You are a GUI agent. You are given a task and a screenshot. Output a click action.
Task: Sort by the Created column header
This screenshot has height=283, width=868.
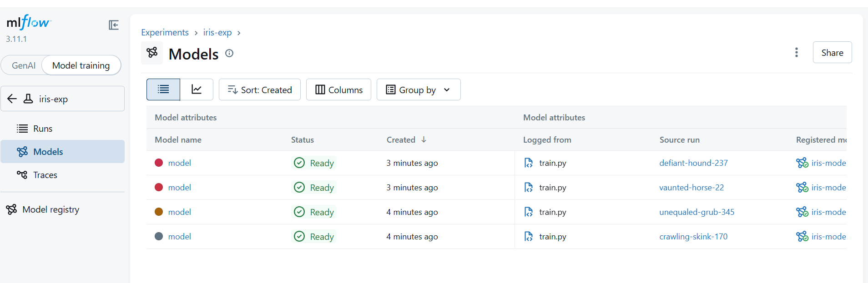pyautogui.click(x=401, y=139)
